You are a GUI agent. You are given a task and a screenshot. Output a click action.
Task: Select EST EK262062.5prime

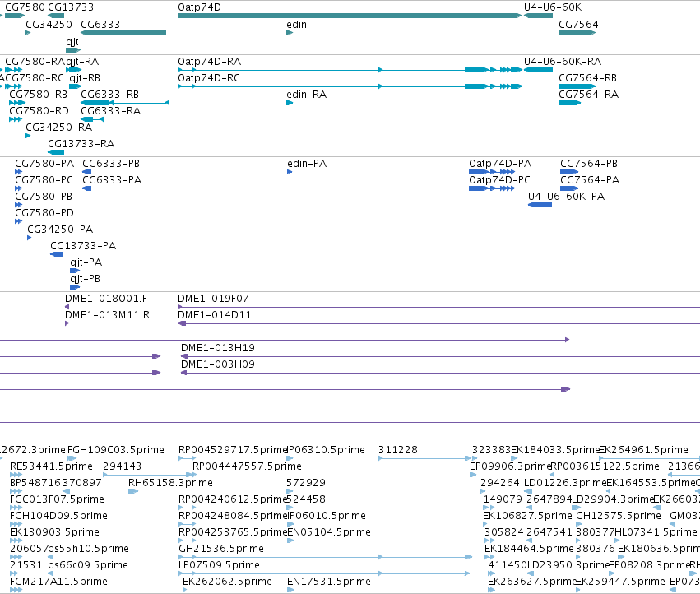pos(185,590)
